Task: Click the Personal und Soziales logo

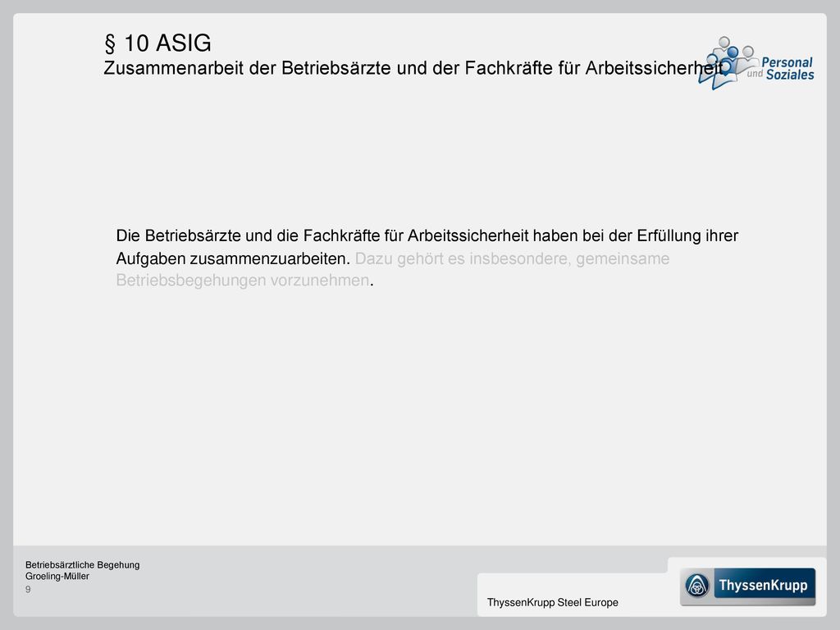Action: (756, 63)
